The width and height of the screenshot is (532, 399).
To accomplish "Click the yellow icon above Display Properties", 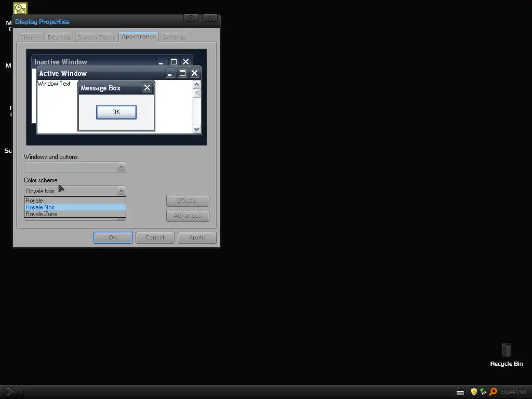I will [20, 8].
